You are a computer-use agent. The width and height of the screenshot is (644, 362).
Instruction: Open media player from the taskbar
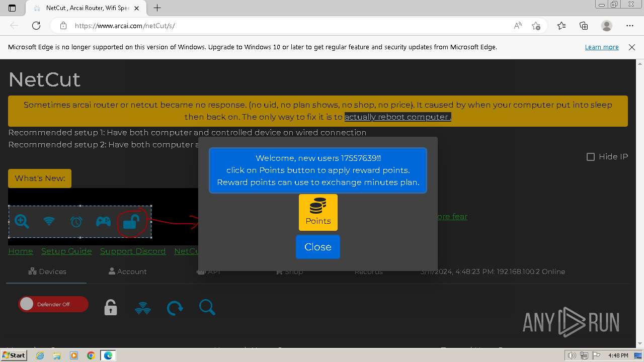click(74, 355)
